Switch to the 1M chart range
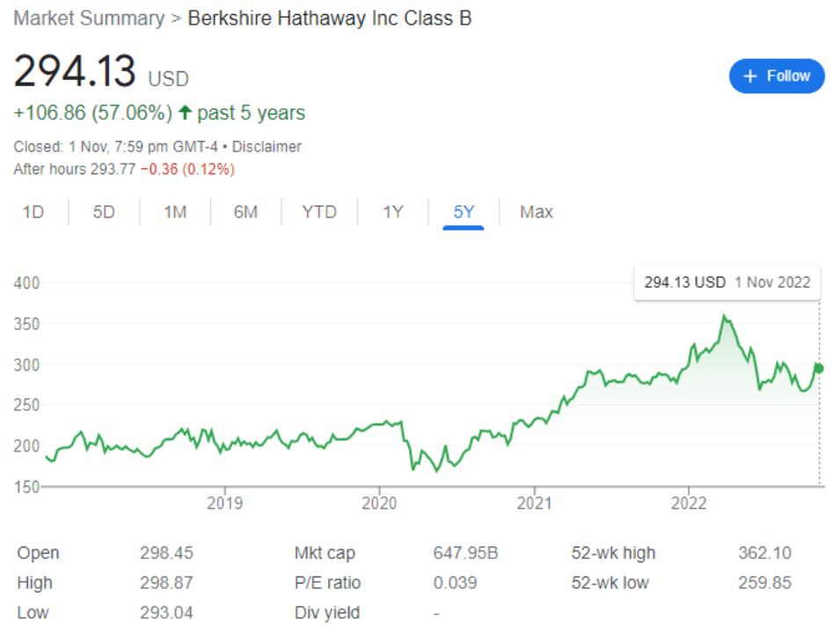The width and height of the screenshot is (840, 639). [175, 212]
